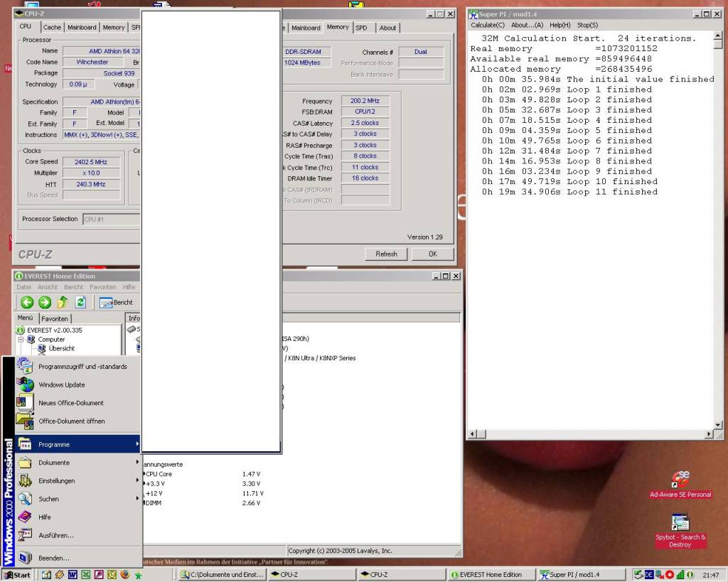The height and width of the screenshot is (582, 728).
Task: Click the Firefox icon in quick launch bar
Action: coord(124,575)
